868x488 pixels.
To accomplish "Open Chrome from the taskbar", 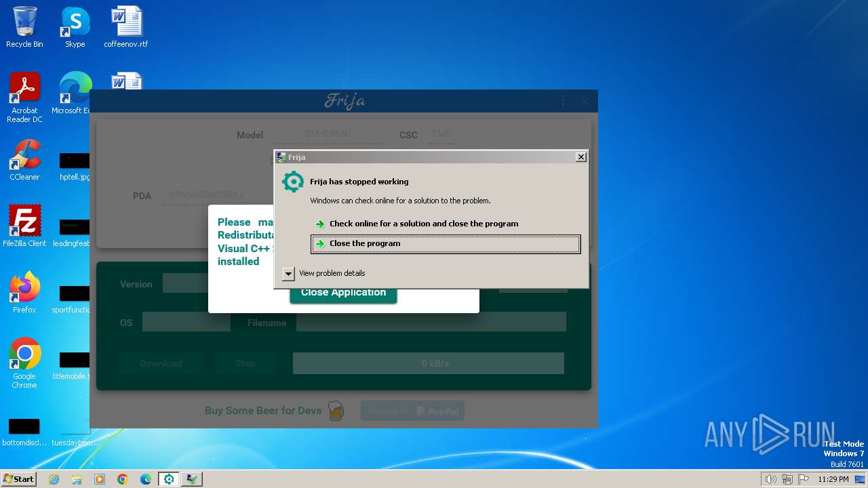I will click(x=123, y=479).
